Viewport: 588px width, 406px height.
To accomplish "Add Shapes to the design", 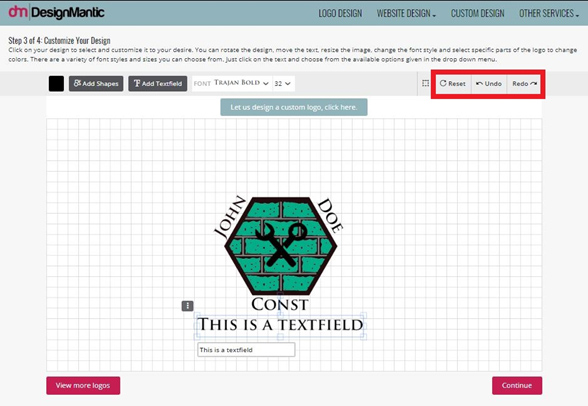I will [96, 84].
